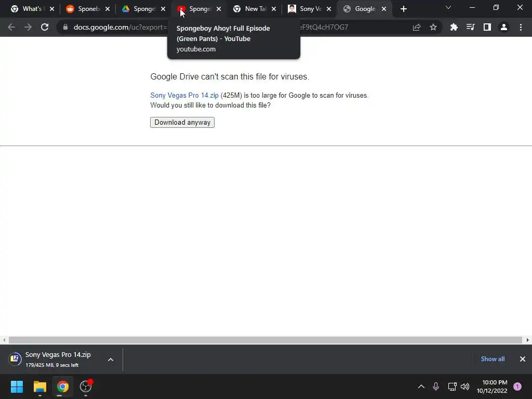Switch to the YouTube Spongeboy tab
This screenshot has height=399, width=532.
pos(199,9)
